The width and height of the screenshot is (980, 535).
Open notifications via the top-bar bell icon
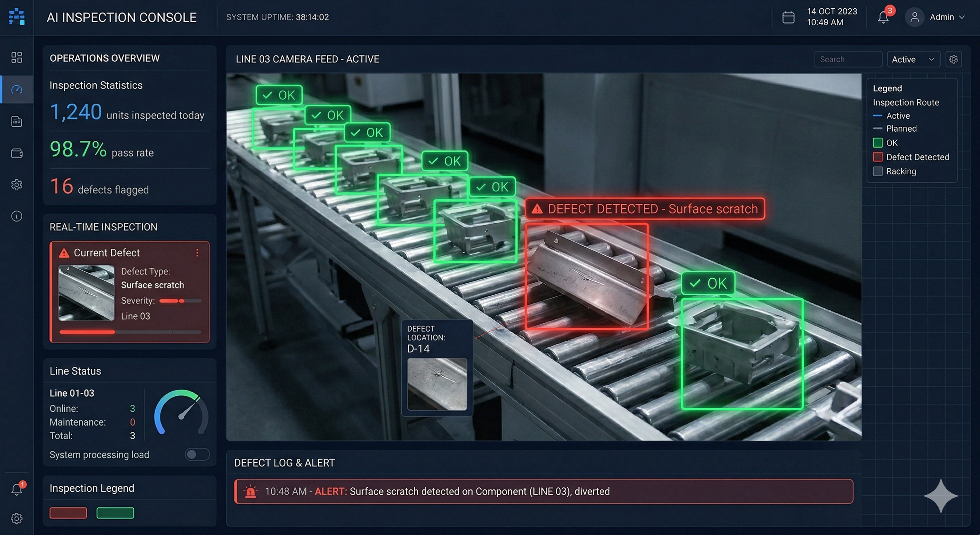point(883,17)
